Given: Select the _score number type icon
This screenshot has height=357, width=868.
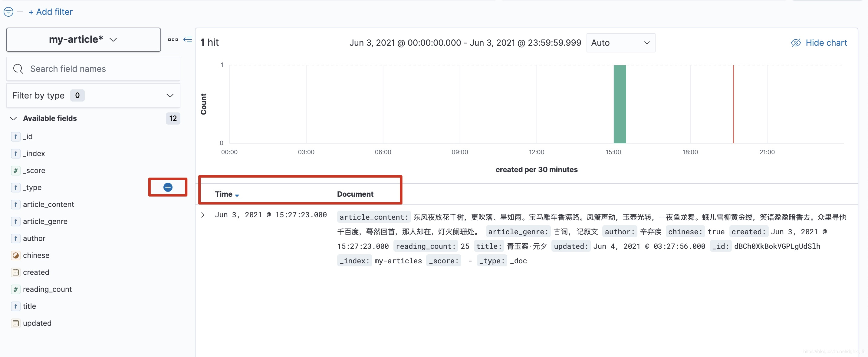Looking at the screenshot, I should [x=15, y=170].
